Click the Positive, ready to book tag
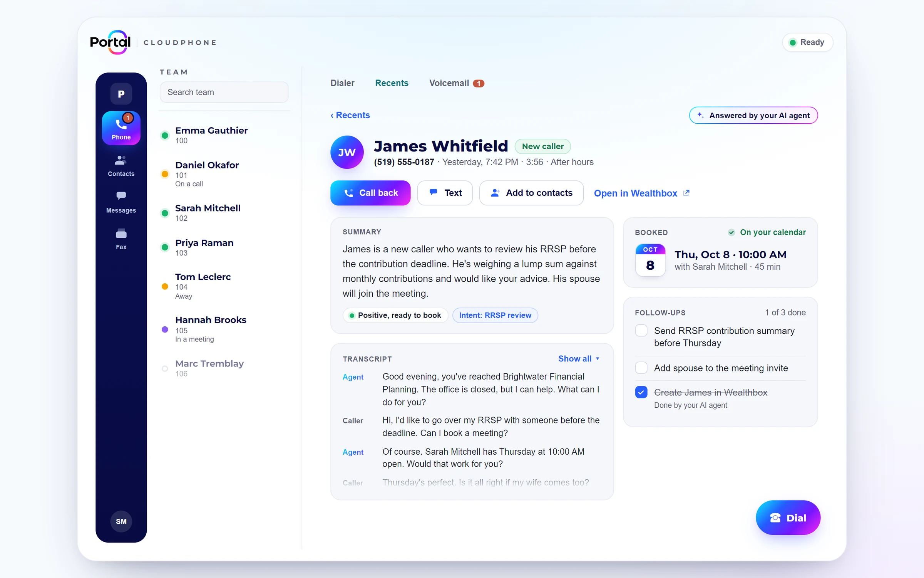 click(x=395, y=315)
